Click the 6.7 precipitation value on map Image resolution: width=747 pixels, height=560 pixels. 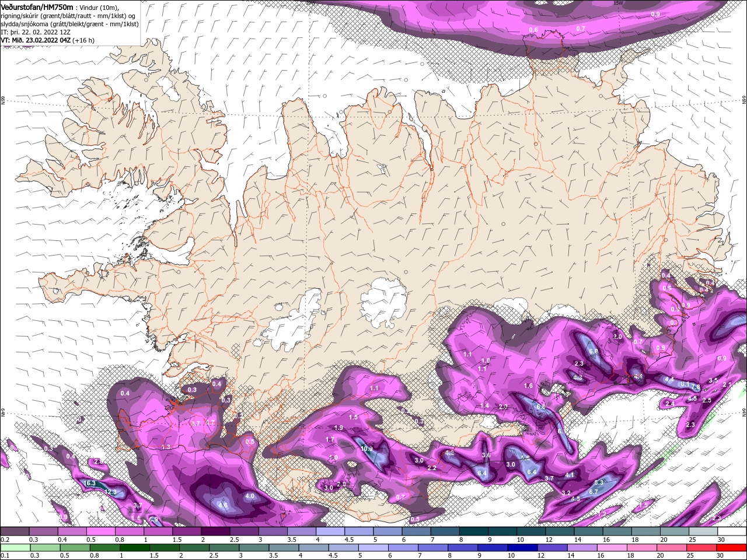point(594,492)
